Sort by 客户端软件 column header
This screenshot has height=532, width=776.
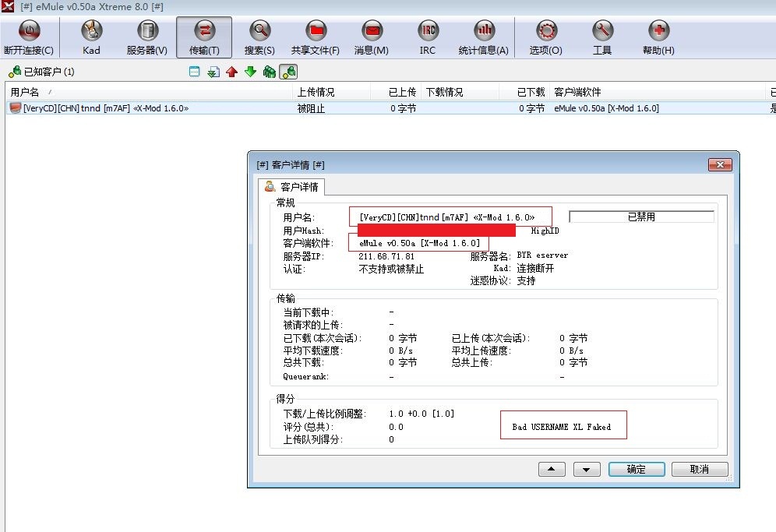point(657,92)
